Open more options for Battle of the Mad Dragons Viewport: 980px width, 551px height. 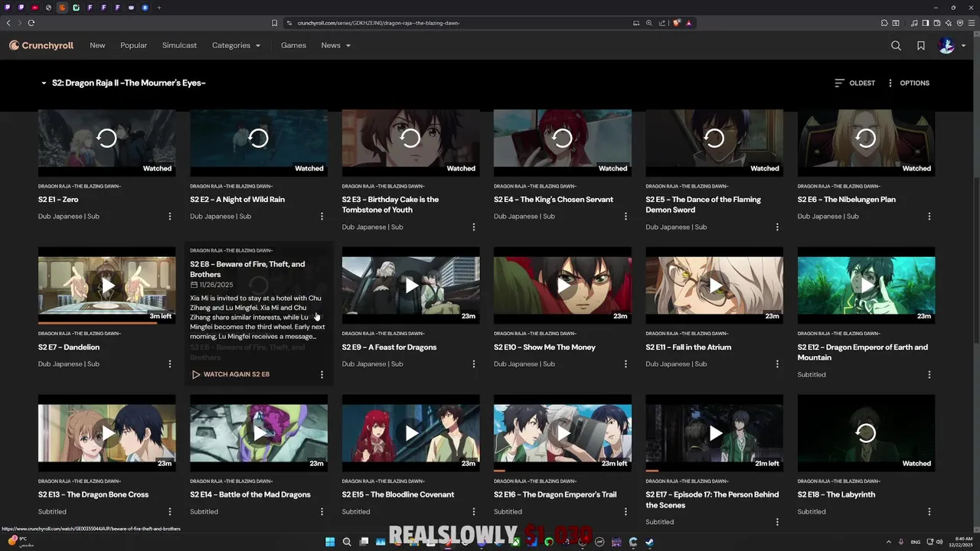coord(322,511)
